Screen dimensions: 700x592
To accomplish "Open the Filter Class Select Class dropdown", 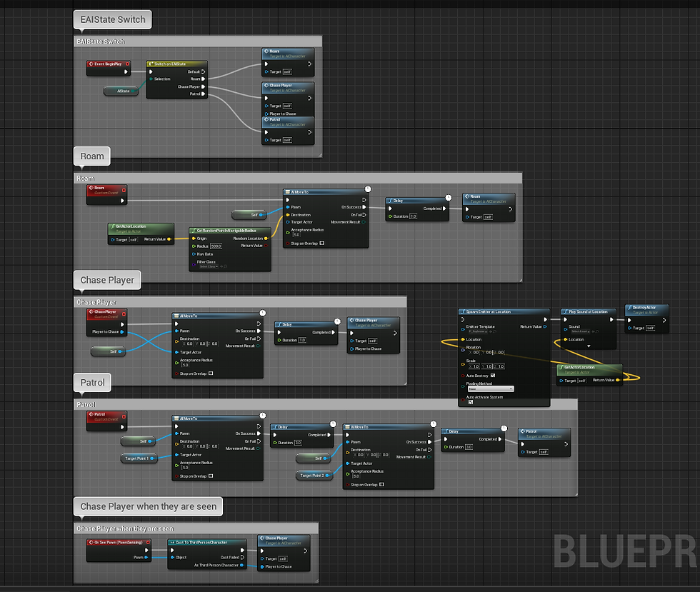I will pyautogui.click(x=208, y=266).
